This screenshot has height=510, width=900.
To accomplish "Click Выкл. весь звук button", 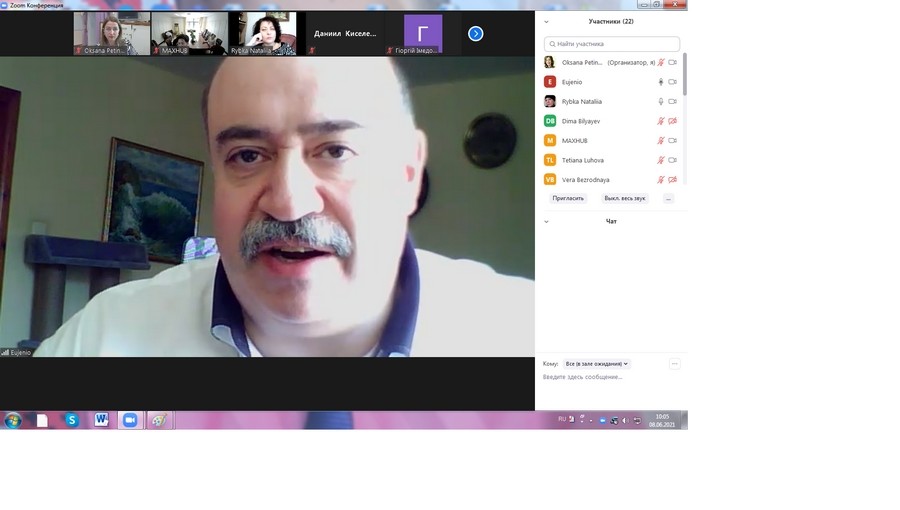I will click(x=624, y=198).
